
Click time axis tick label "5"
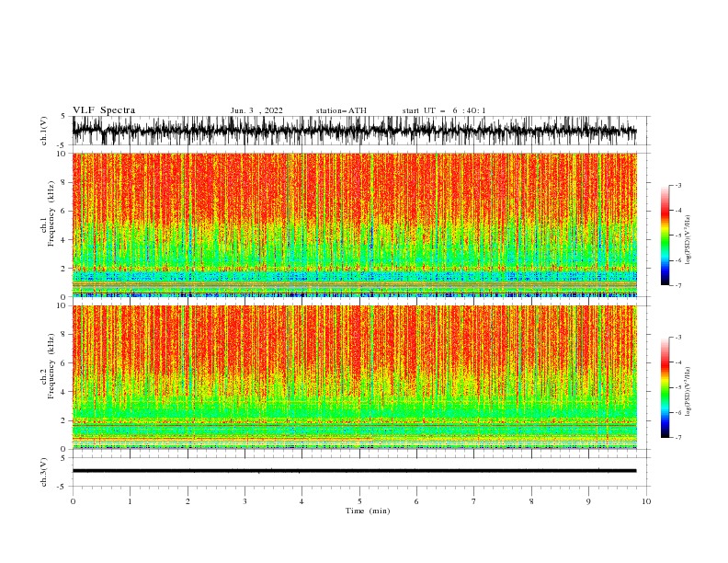tap(359, 501)
